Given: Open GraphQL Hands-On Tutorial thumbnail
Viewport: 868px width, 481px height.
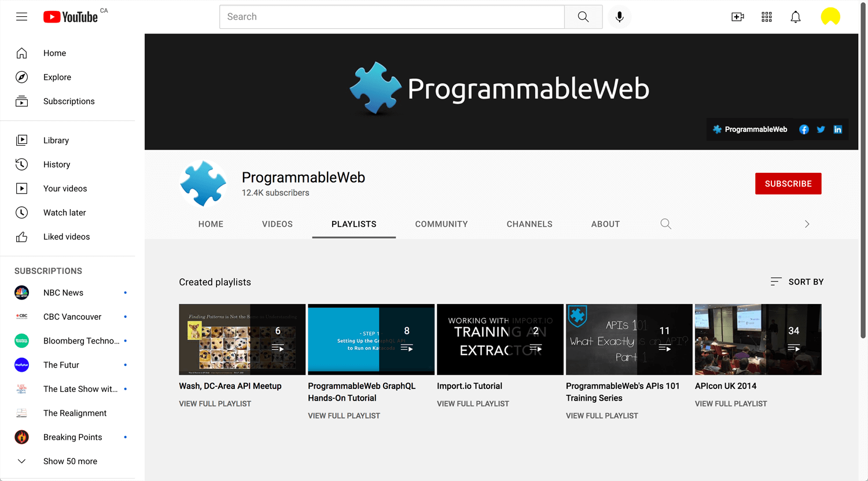Looking at the screenshot, I should pos(371,339).
